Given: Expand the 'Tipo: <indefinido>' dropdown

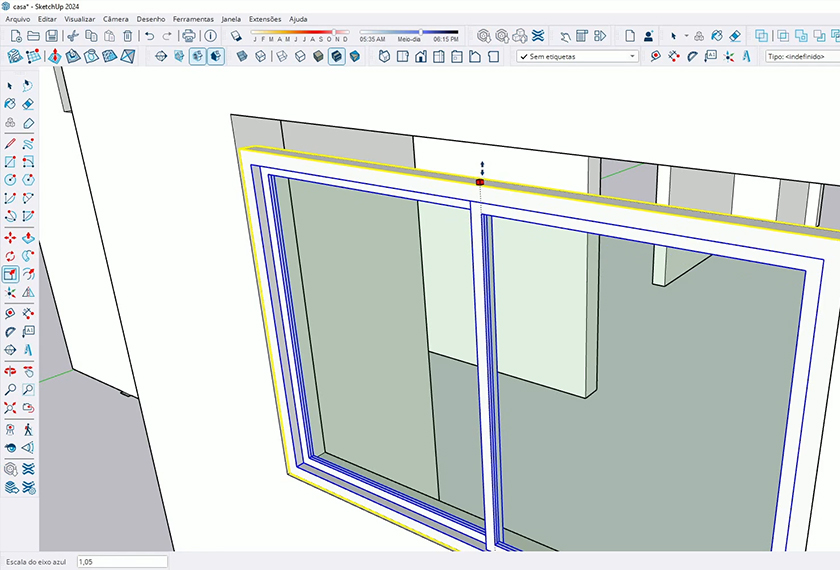Looking at the screenshot, I should pos(801,57).
